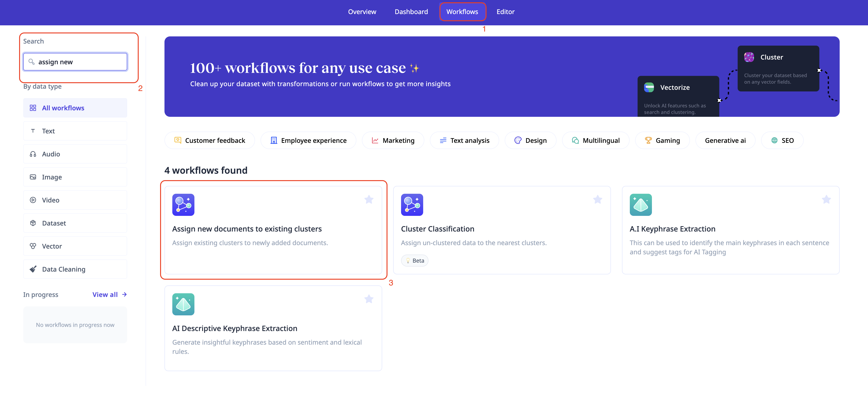The image size is (868, 399).
Task: Click the Cluster Classification workflow icon
Action: click(412, 205)
